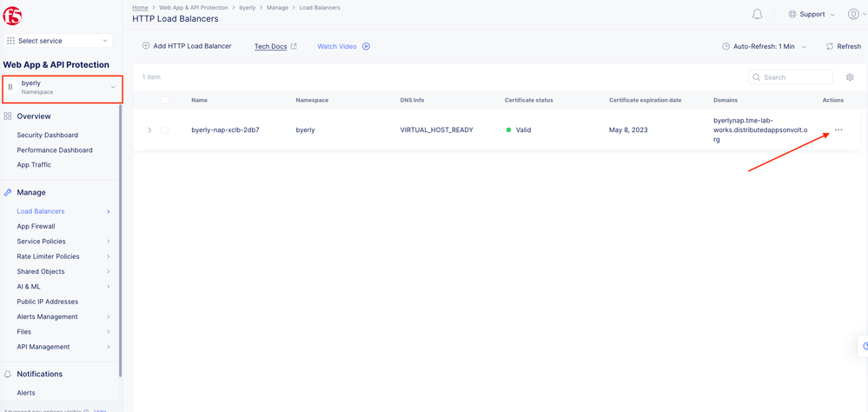
Task: Click the Refresh icon button
Action: [830, 47]
